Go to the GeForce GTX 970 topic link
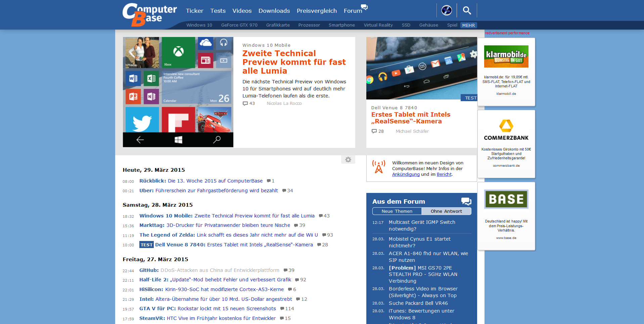644x324 pixels. click(x=239, y=25)
